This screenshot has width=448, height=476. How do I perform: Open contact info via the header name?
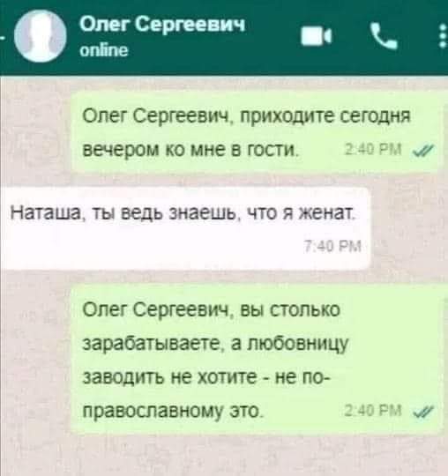pos(162,24)
